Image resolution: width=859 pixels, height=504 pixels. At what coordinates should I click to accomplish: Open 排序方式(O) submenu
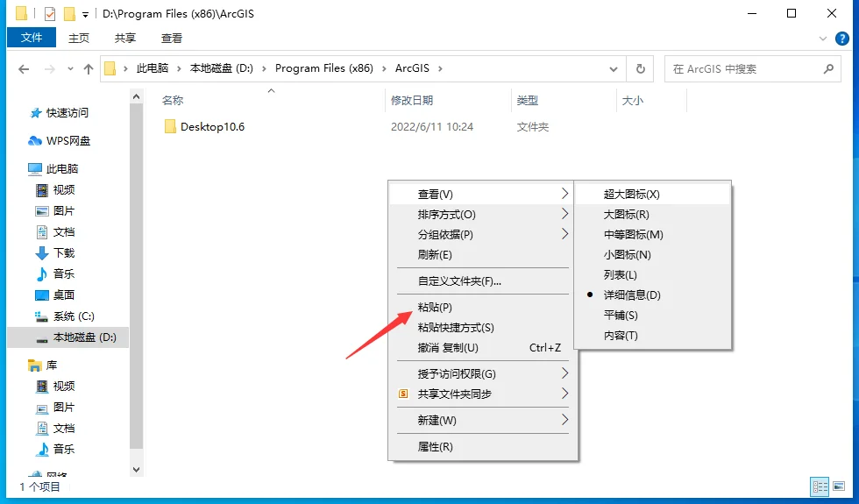pyautogui.click(x=481, y=215)
